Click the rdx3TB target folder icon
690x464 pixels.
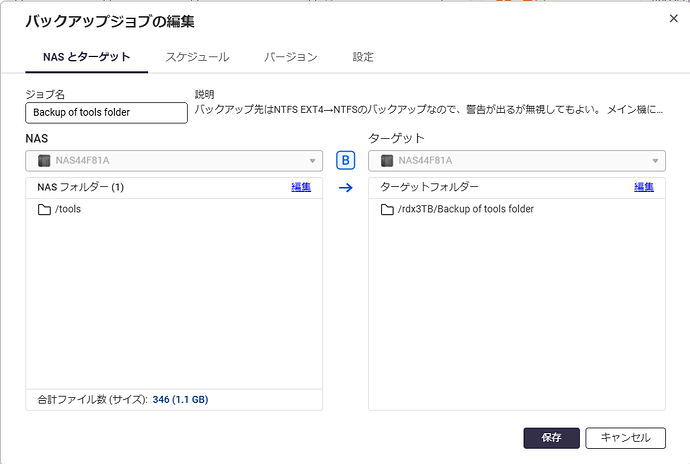387,210
